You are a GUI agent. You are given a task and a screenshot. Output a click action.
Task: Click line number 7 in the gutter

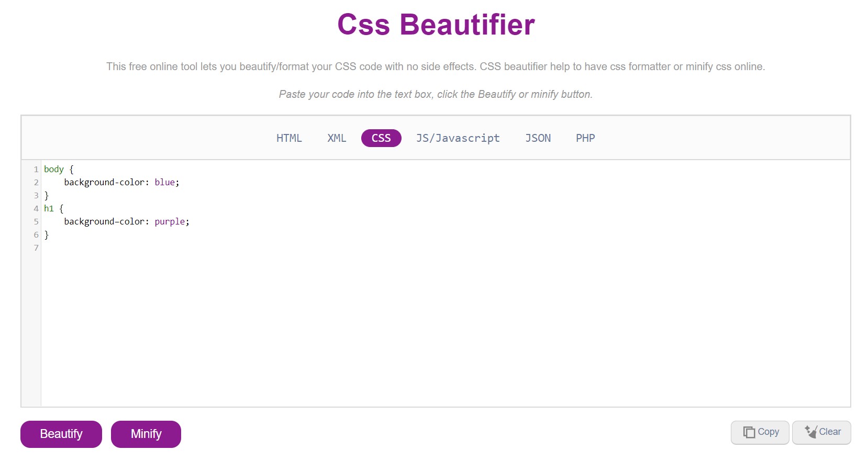coord(36,248)
